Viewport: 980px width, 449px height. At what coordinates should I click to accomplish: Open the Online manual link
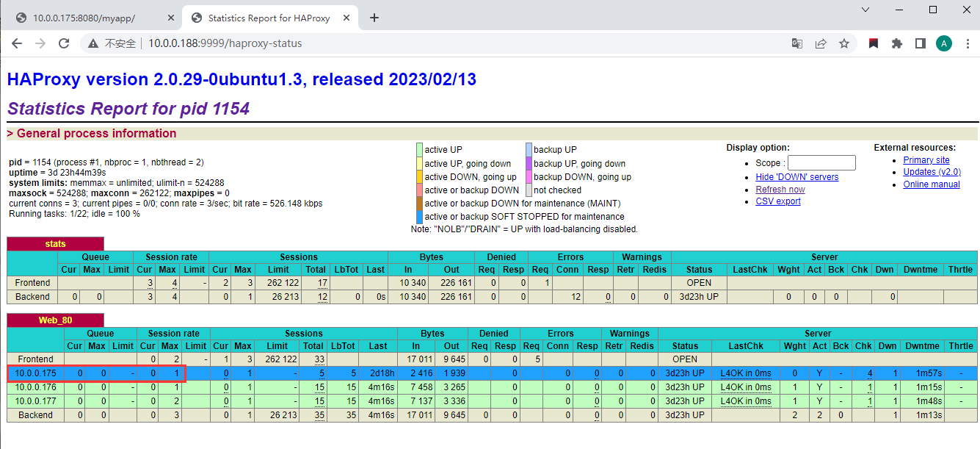pyautogui.click(x=932, y=184)
